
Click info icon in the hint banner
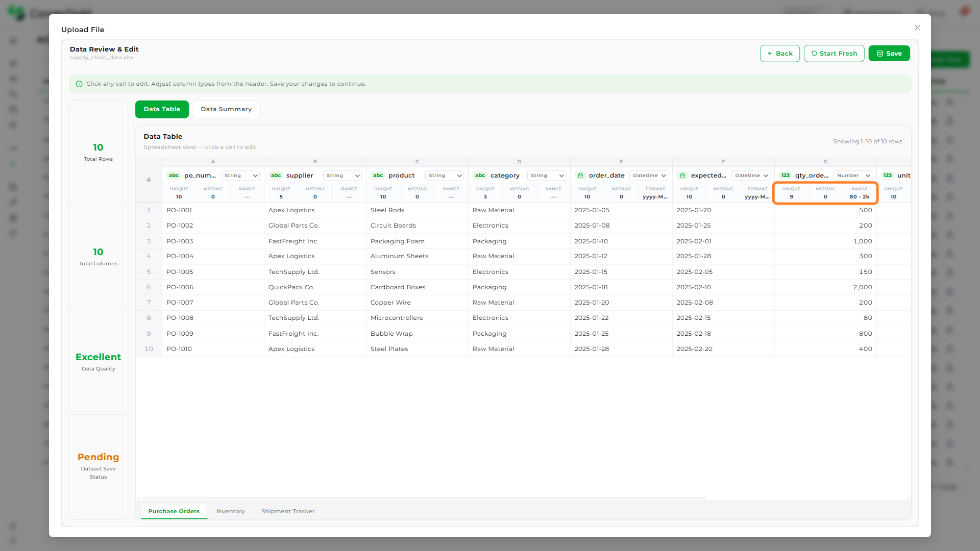click(79, 84)
